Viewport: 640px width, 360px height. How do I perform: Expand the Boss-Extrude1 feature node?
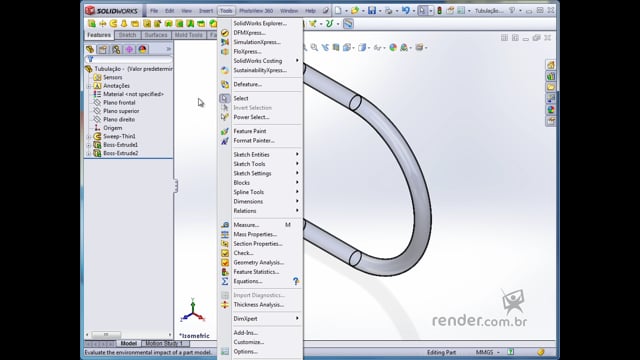(89, 145)
